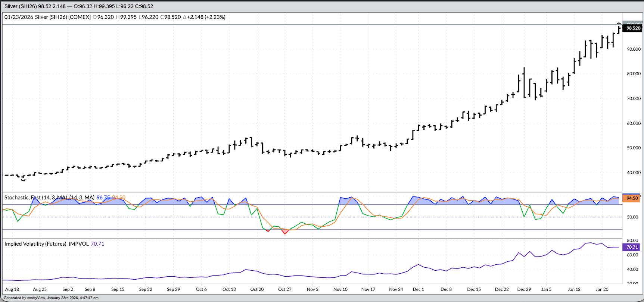Click the Aug 18 date on time axis
The width and height of the screenshot is (644, 302).
click(12, 289)
